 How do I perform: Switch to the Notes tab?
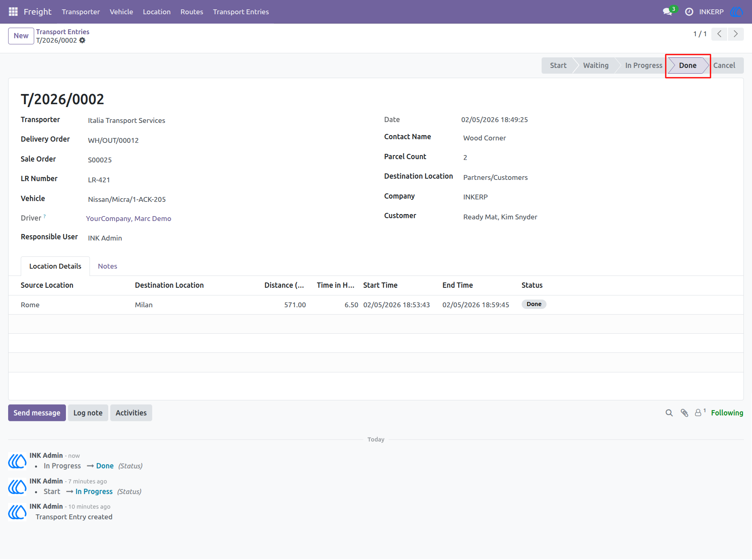click(107, 266)
